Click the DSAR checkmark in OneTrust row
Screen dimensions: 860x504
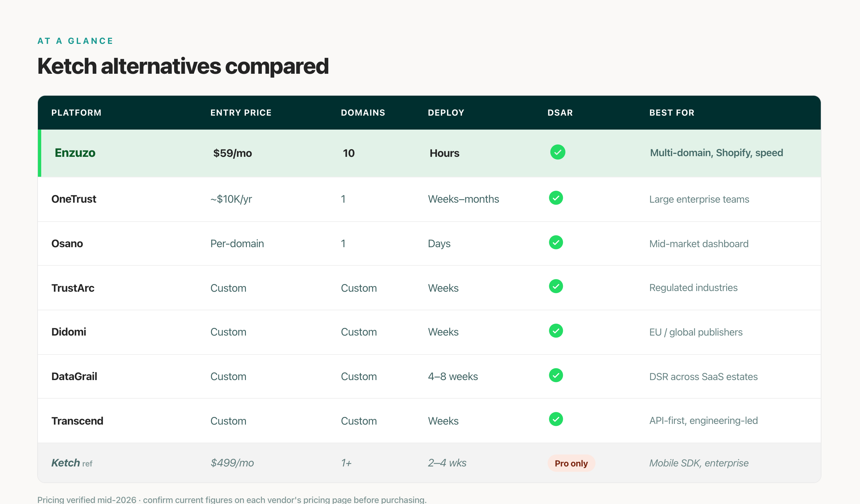click(556, 198)
